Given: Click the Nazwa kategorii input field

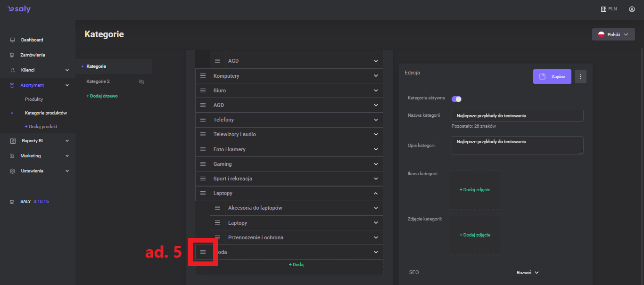Looking at the screenshot, I should pos(517,116).
